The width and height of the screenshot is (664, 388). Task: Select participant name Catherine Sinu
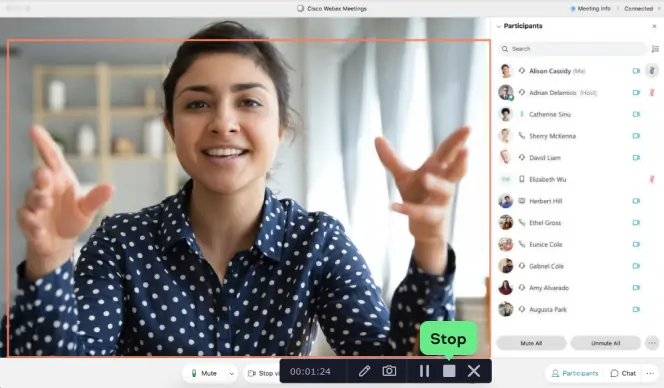tap(550, 114)
